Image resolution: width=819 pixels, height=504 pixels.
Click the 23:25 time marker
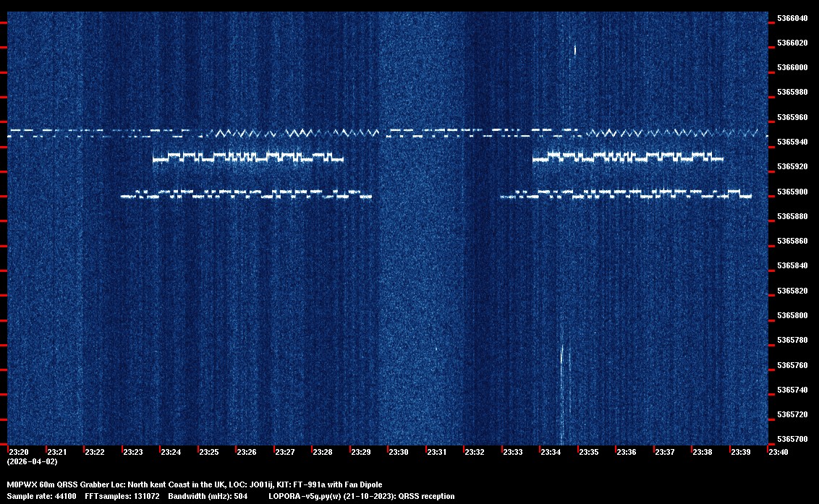(208, 452)
